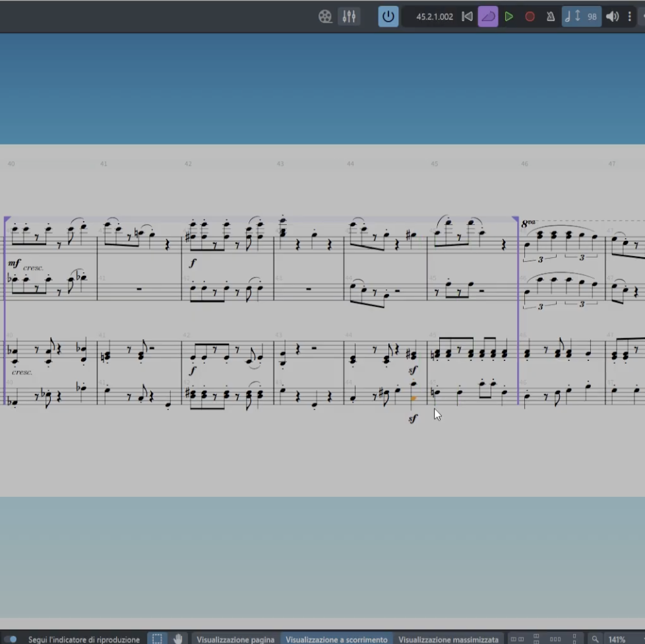Rewind to the beginning of the flow
This screenshot has height=644, width=645.
click(x=467, y=16)
